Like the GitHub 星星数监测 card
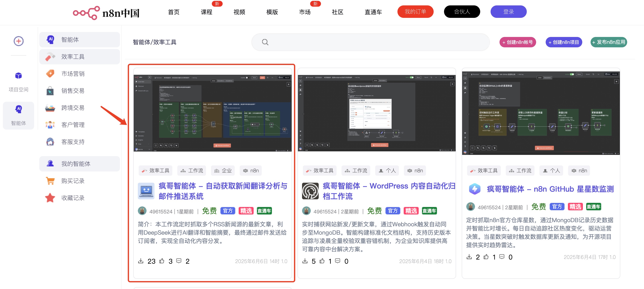This screenshot has width=644, height=289. coord(486,257)
